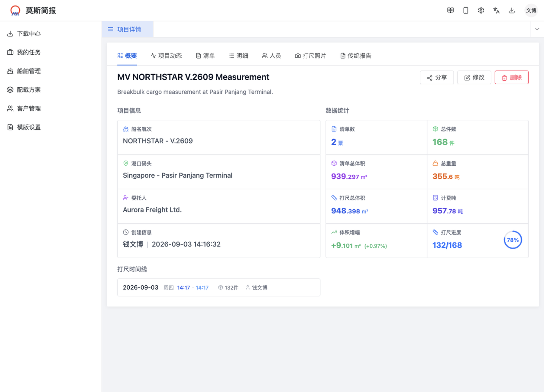Open 配载方案 in sidebar
The image size is (544, 392).
point(51,90)
